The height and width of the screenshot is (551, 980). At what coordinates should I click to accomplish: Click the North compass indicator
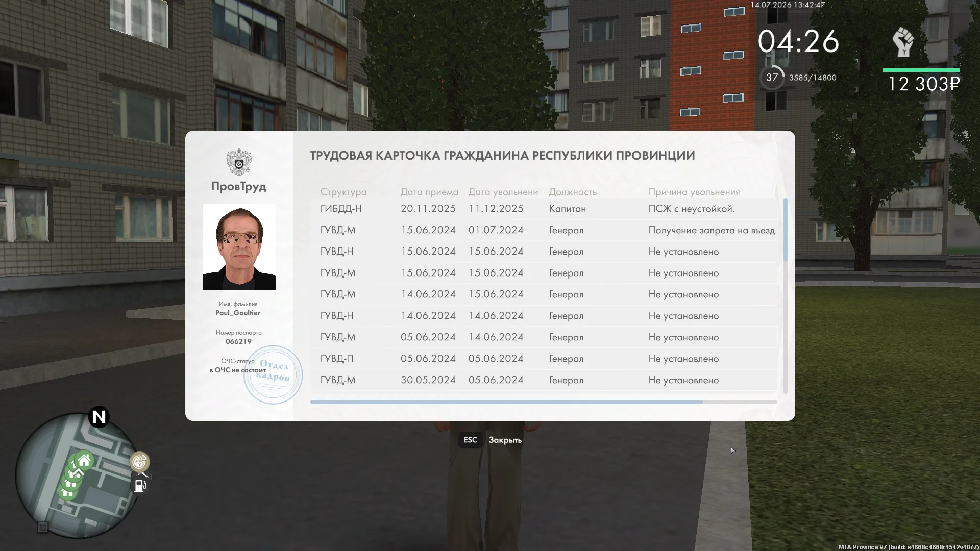click(x=99, y=417)
